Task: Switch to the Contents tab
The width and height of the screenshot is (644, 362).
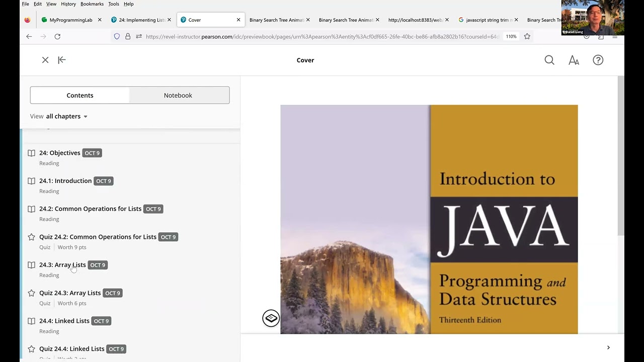Action: tap(80, 95)
